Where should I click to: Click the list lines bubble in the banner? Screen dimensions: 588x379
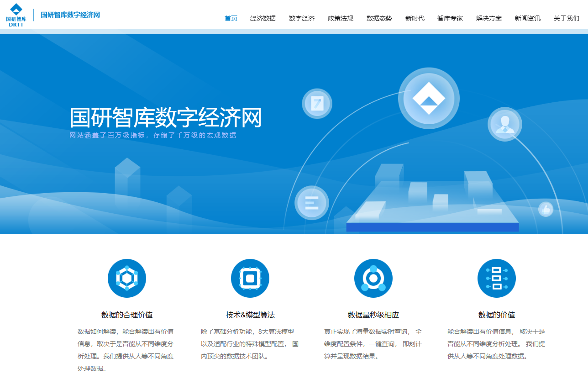click(312, 202)
